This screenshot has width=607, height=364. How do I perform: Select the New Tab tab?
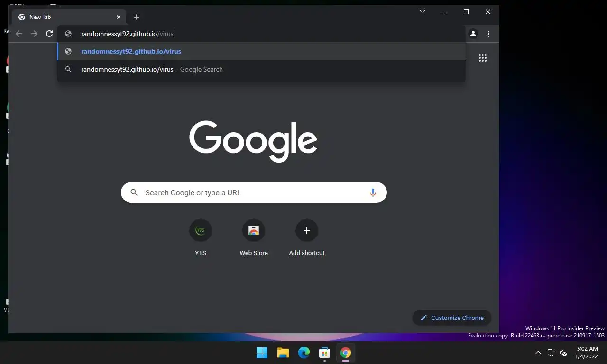(70, 17)
